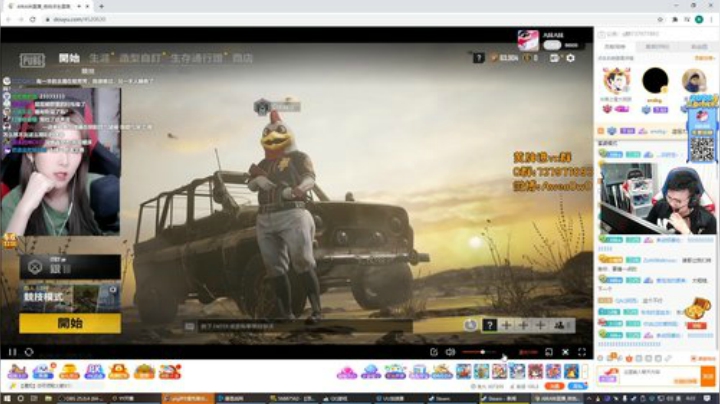Open a new browser tab

point(101,6)
